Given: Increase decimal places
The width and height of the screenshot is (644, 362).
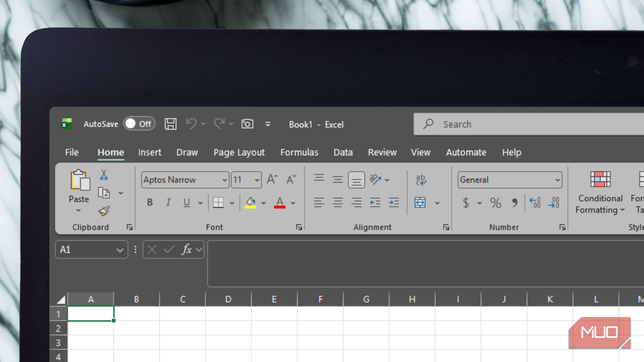Looking at the screenshot, I should pos(535,202).
